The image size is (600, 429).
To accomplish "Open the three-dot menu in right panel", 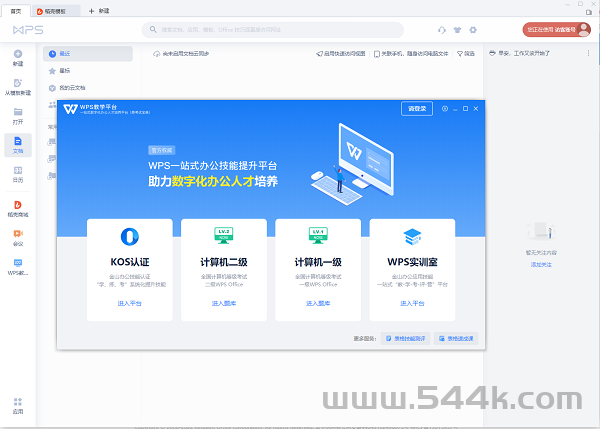I will (x=588, y=54).
